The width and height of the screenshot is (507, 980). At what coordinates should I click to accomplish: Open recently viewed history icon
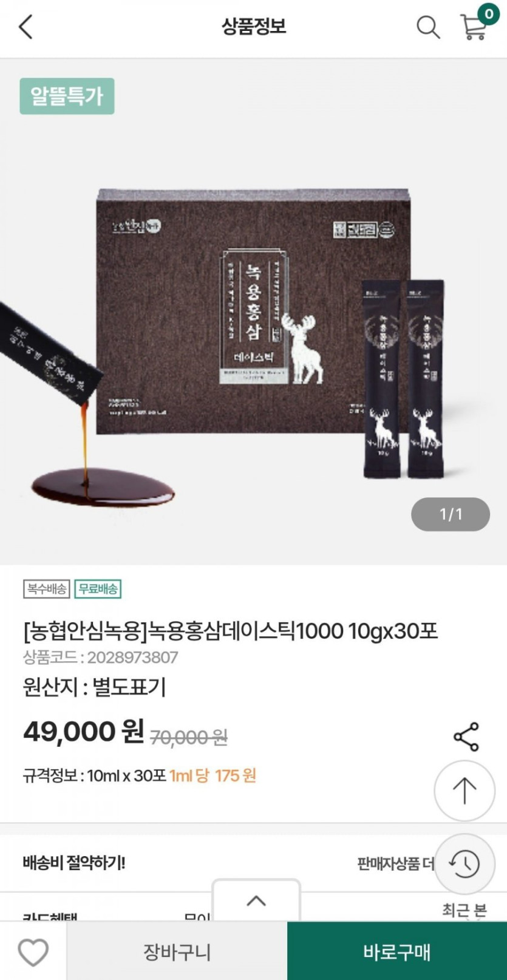464,863
